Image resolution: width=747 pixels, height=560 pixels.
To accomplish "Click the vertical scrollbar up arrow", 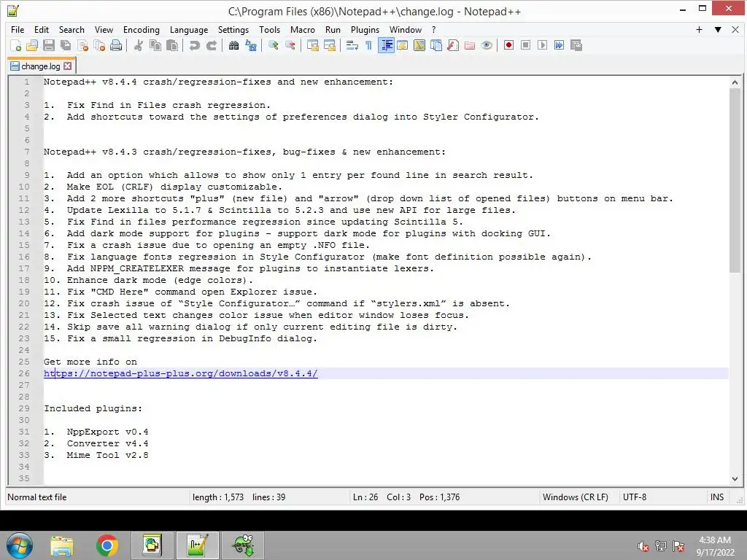I will point(735,82).
